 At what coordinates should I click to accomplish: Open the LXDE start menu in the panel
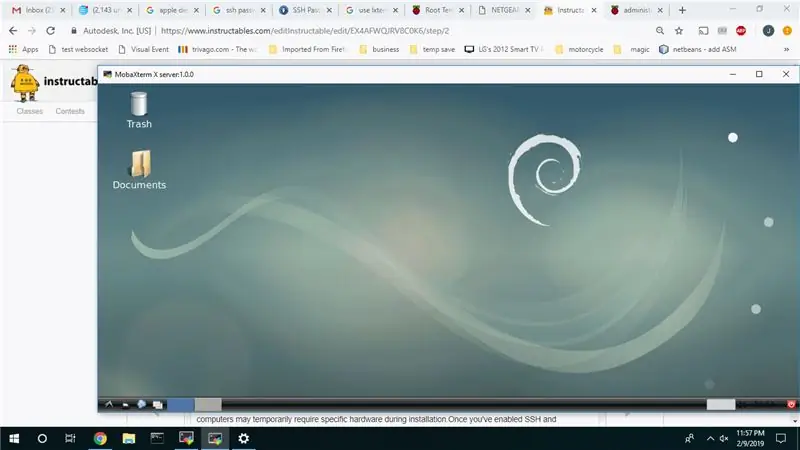point(109,405)
